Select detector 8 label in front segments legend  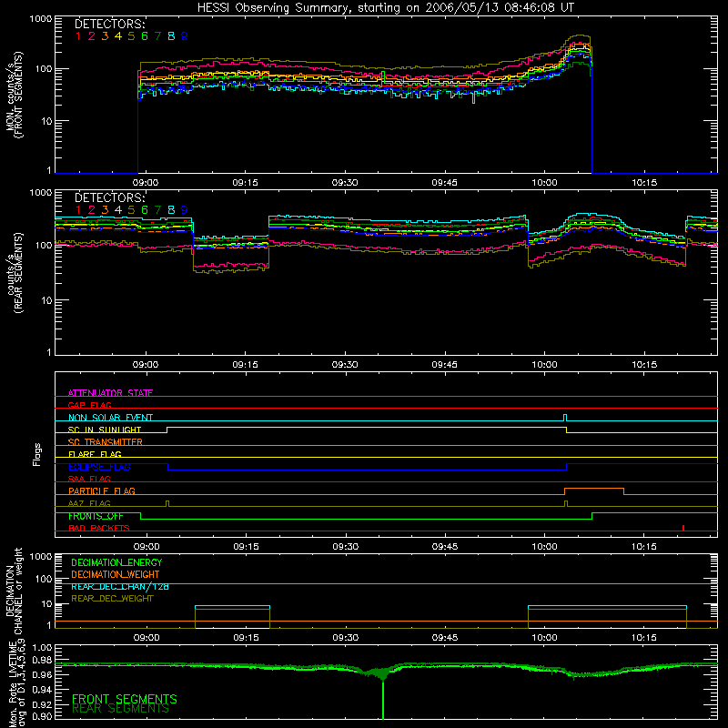pos(171,36)
